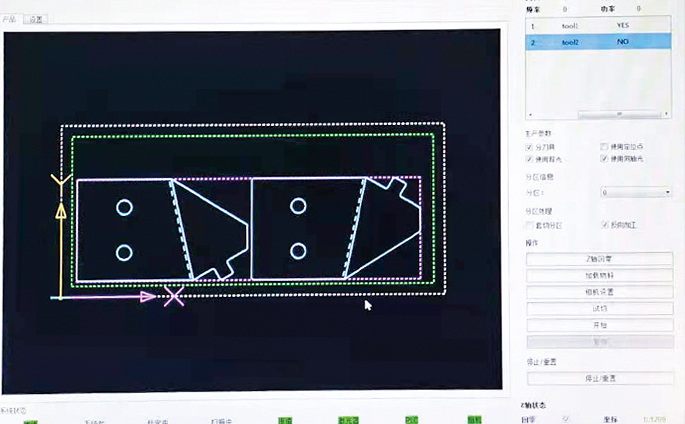Select the tool1 row marked YES
This screenshot has width=685, height=424.
coord(597,26)
